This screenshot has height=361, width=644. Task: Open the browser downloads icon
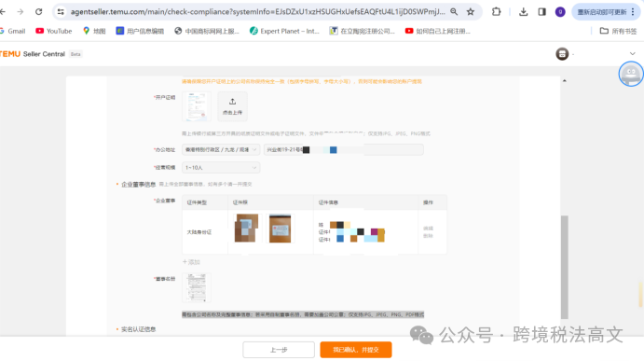(x=523, y=12)
